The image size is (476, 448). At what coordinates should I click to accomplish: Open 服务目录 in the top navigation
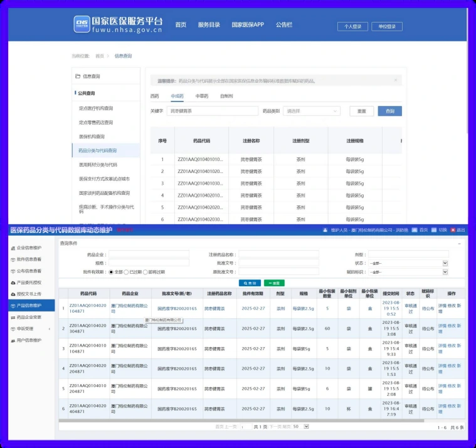(209, 25)
